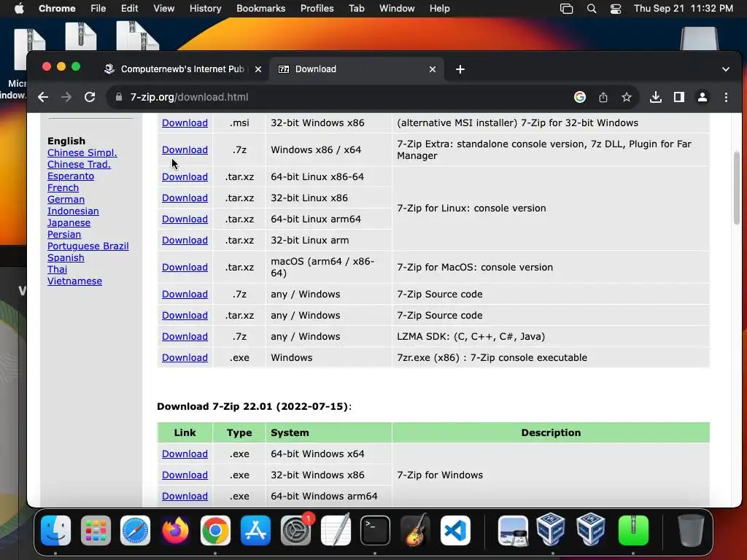Open the green archive utility Dock icon

click(633, 530)
